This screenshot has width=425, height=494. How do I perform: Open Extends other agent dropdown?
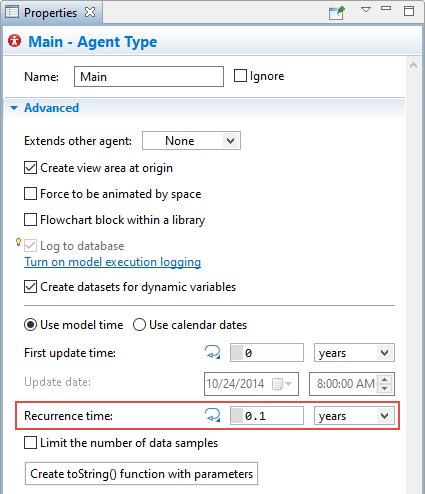click(x=191, y=141)
